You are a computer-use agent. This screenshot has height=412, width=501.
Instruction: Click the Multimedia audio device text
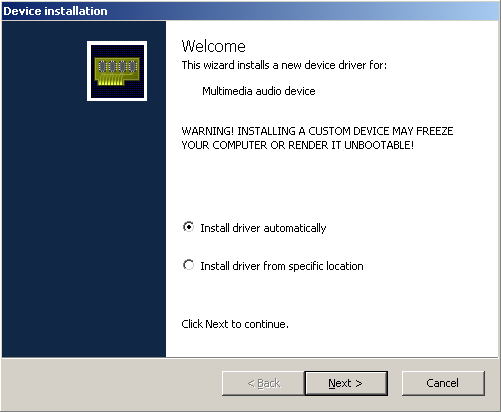(259, 91)
